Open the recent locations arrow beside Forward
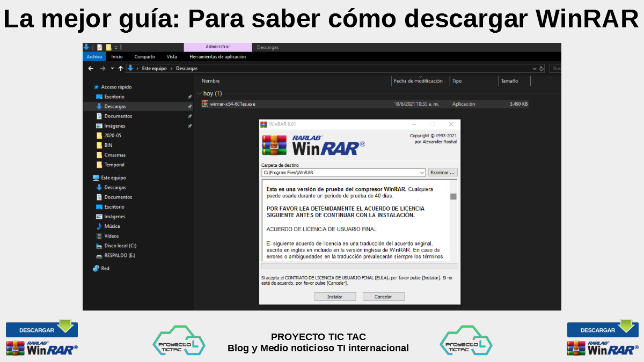The height and width of the screenshot is (362, 644). click(x=112, y=69)
